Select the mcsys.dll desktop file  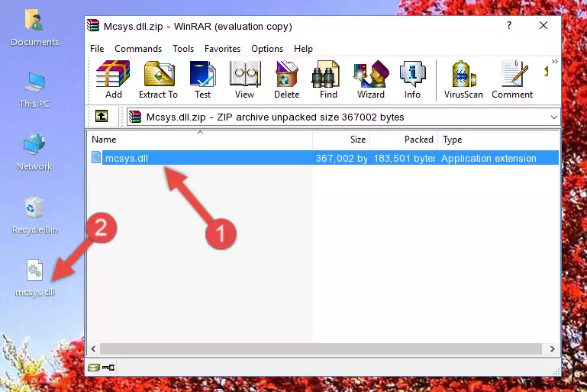tap(35, 278)
